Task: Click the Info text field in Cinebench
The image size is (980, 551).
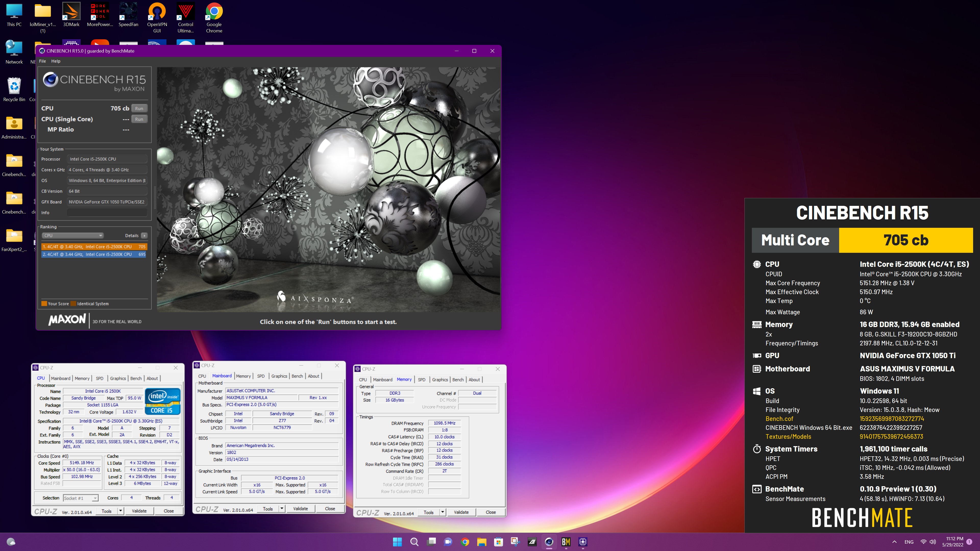Action: coord(107,212)
